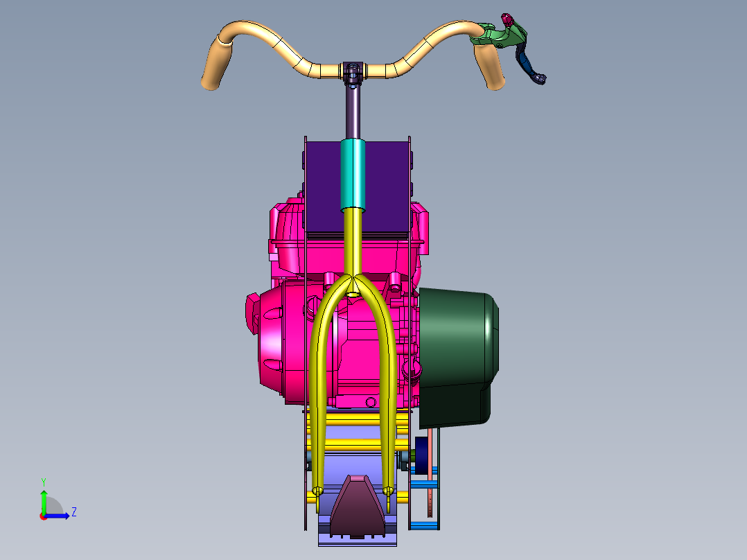Select the dark blue pulley beside the frame

pos(421,455)
